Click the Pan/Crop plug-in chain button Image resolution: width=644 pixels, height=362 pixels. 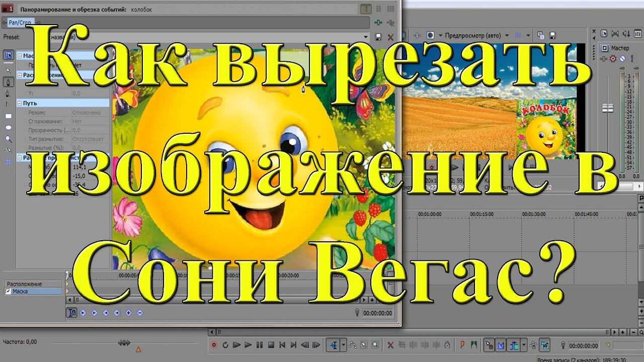[x=378, y=23]
